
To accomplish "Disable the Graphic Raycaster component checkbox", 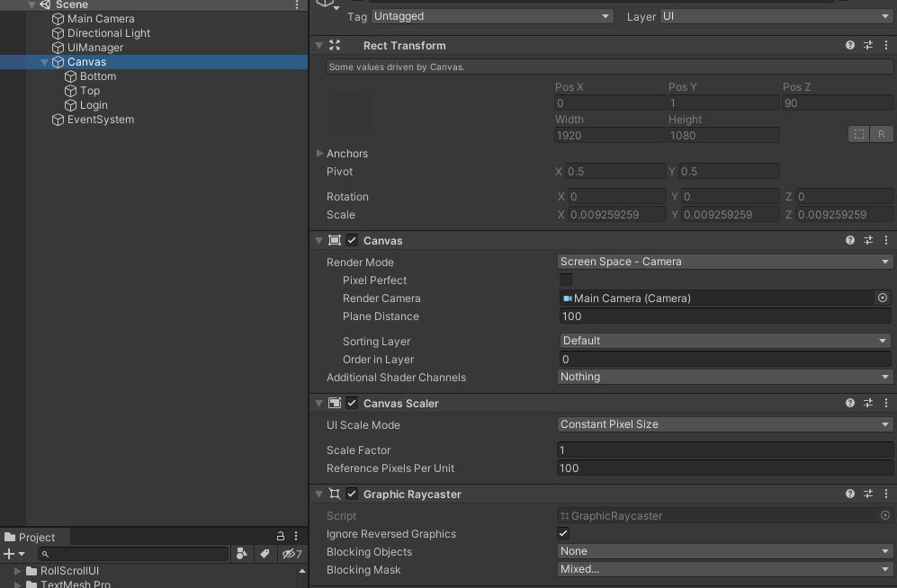I will pos(352,494).
